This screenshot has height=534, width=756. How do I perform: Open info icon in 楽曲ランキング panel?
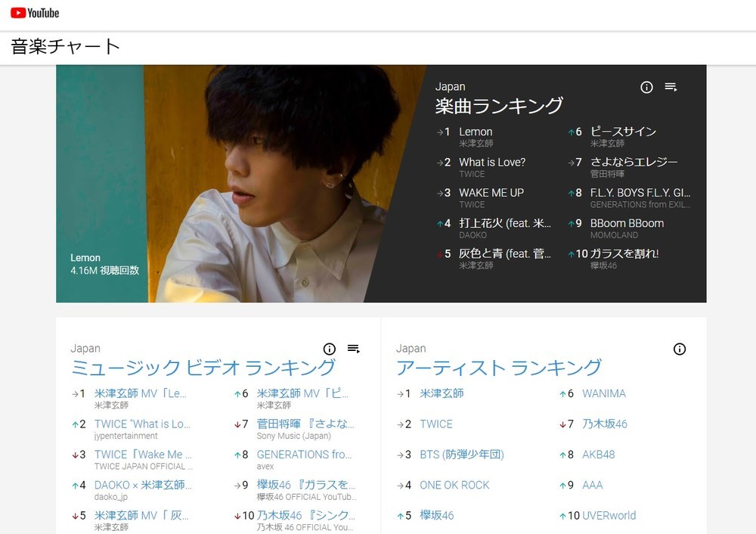[x=646, y=87]
